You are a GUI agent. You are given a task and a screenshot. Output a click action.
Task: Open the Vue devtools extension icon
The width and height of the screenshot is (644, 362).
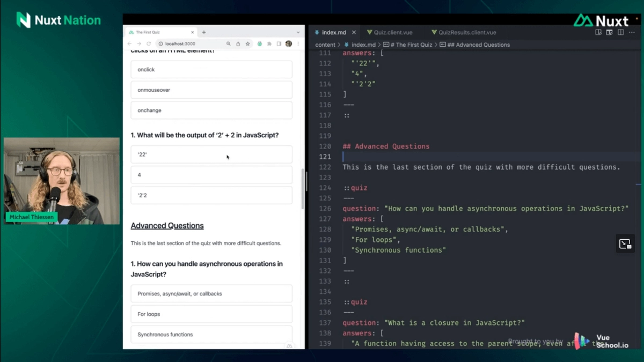260,44
